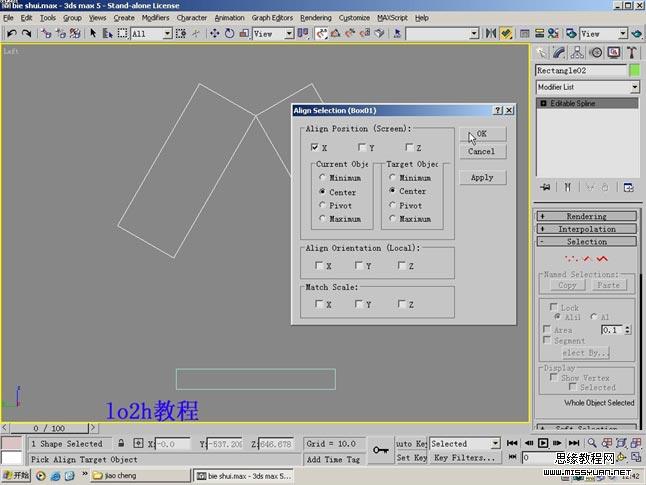Open the Display command panel tab

point(614,52)
